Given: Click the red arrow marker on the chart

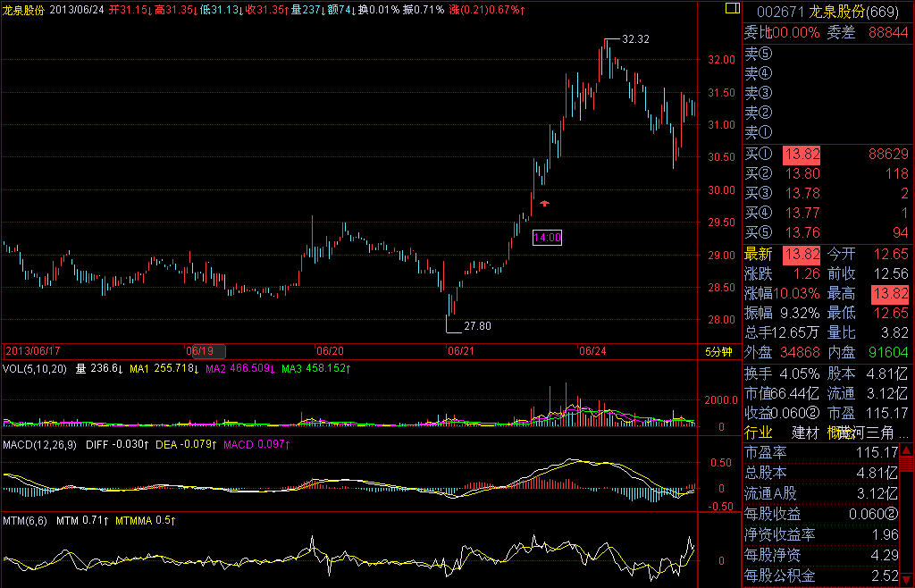Looking at the screenshot, I should point(543,204).
